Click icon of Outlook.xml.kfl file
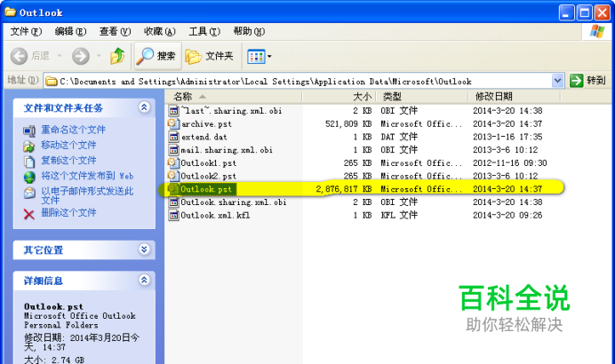Viewport: 615px width, 364px height. 174,215
